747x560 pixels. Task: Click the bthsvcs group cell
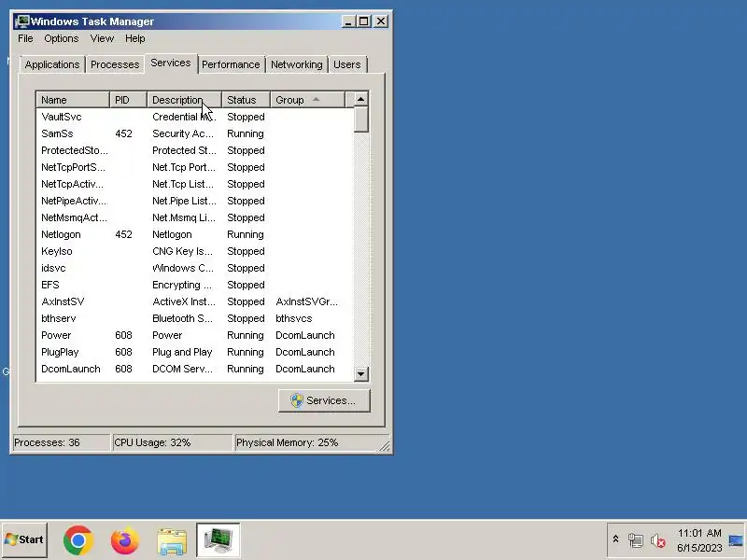point(294,318)
